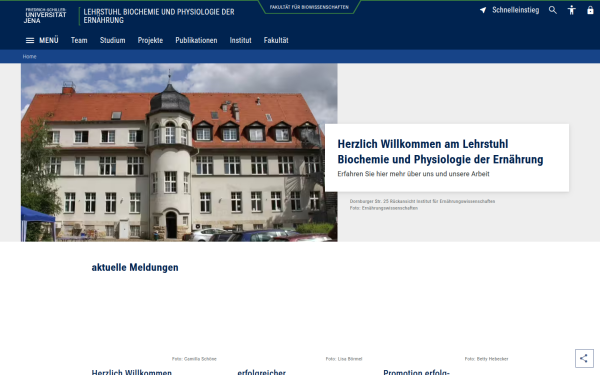Click the share icon button

coord(584,358)
